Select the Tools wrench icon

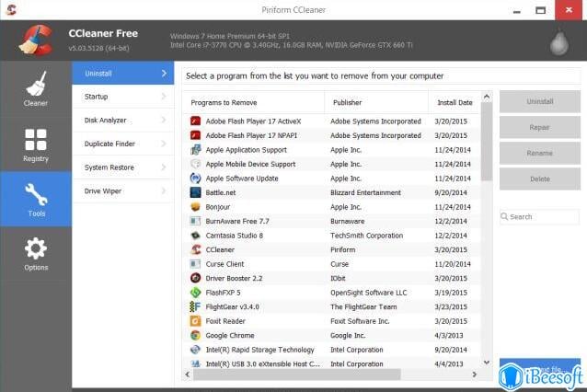36,194
